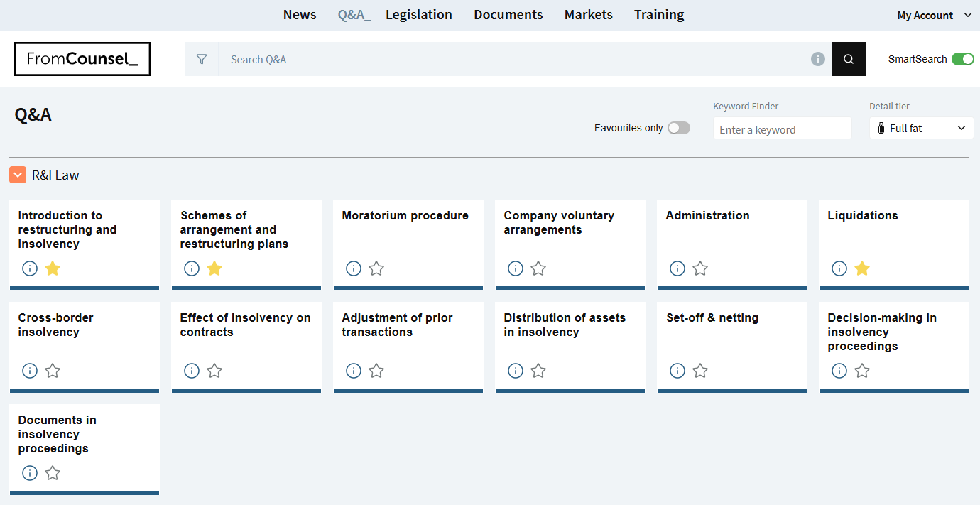The height and width of the screenshot is (505, 980).
Task: Click the search filter funnel icon
Action: (x=202, y=59)
